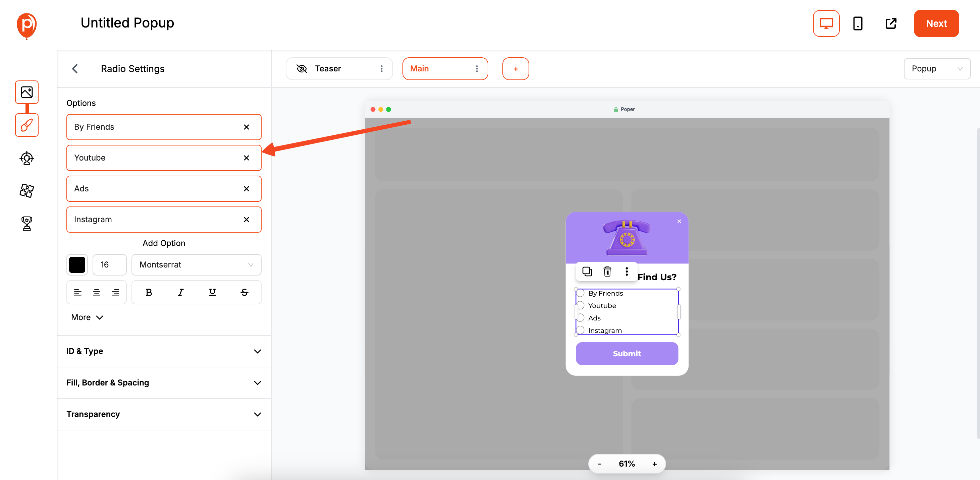Screen dimensions: 980x480
Task: Click the Next button
Action: tap(936, 23)
